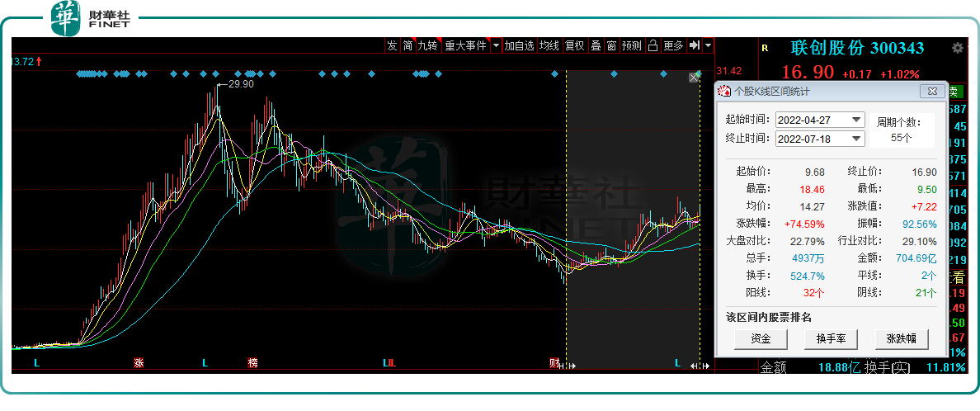The image size is (980, 411).
Task: Toggle the 均线 moving average lines
Action: click(549, 45)
